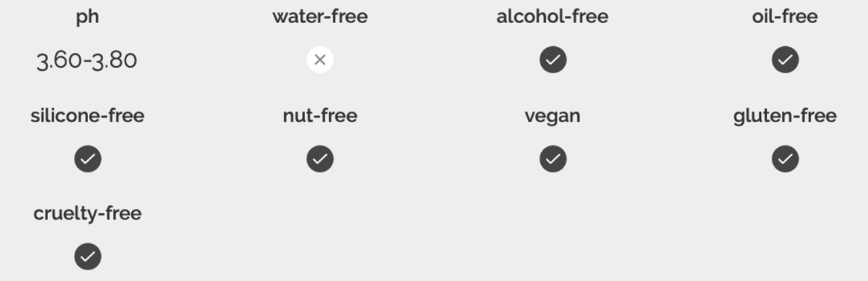Click the "vegan" label text
868x281 pixels.
click(x=552, y=116)
